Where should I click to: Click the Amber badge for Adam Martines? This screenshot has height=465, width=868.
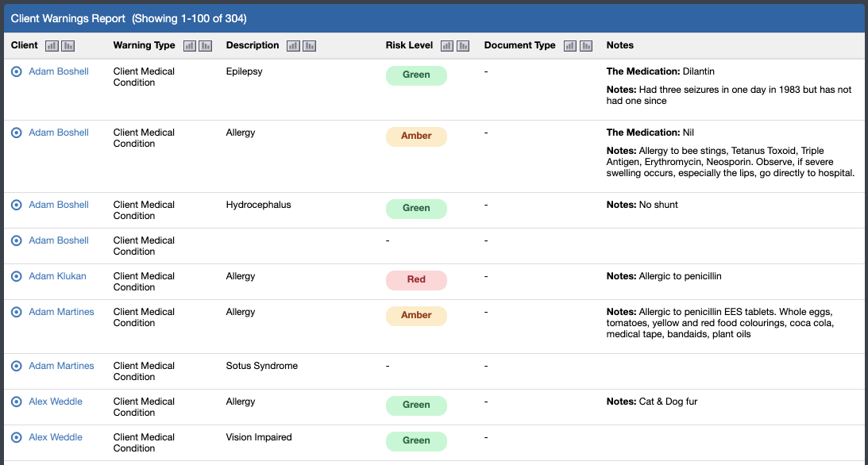[x=416, y=315]
